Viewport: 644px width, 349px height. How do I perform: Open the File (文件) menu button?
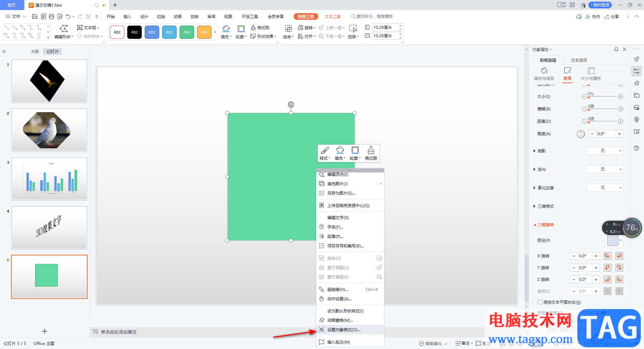click(15, 16)
